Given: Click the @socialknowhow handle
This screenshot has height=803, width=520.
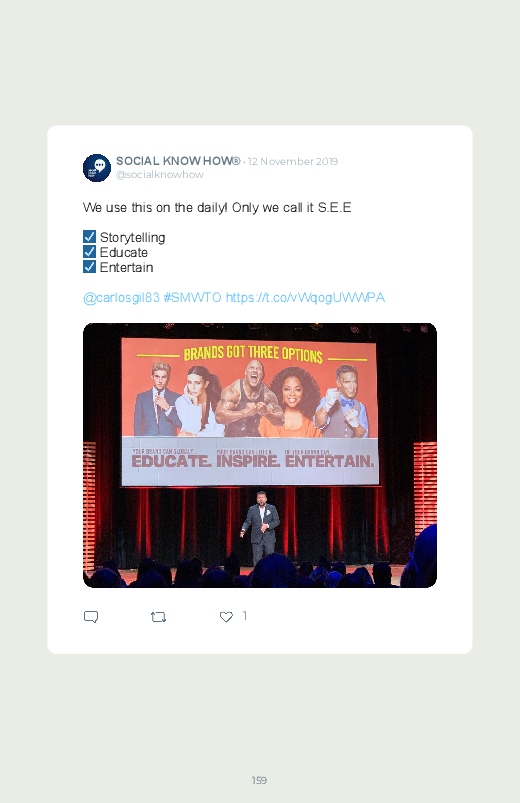Looking at the screenshot, I should [x=160, y=175].
